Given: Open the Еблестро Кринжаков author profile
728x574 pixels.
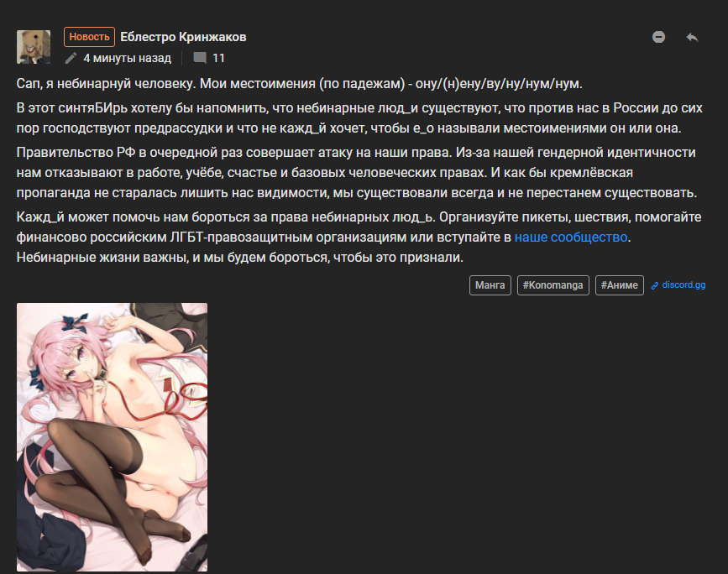Looking at the screenshot, I should click(x=183, y=37).
